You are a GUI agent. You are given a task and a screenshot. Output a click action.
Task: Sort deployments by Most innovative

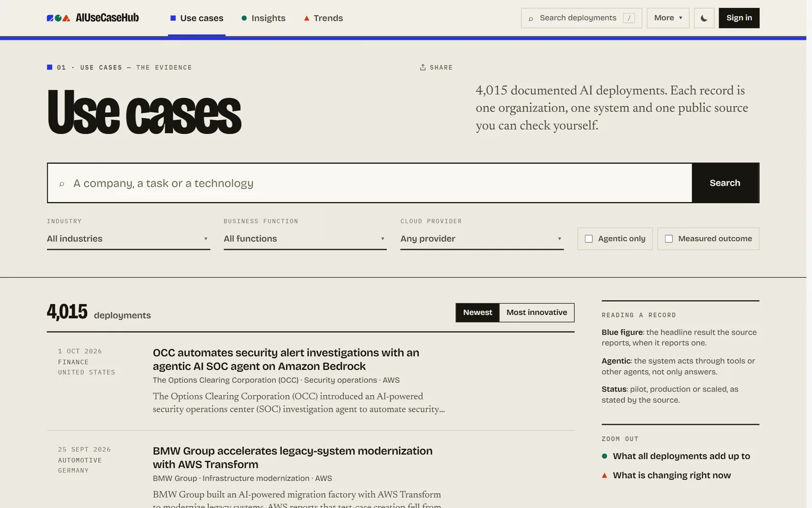pos(537,312)
